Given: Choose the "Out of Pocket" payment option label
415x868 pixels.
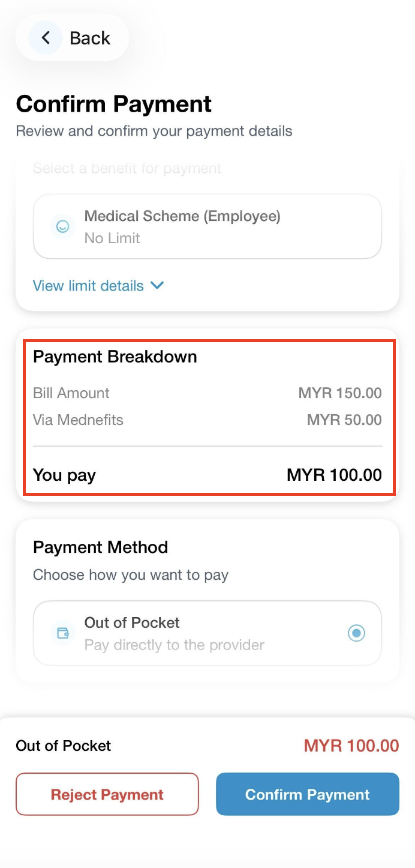Looking at the screenshot, I should click(132, 622).
